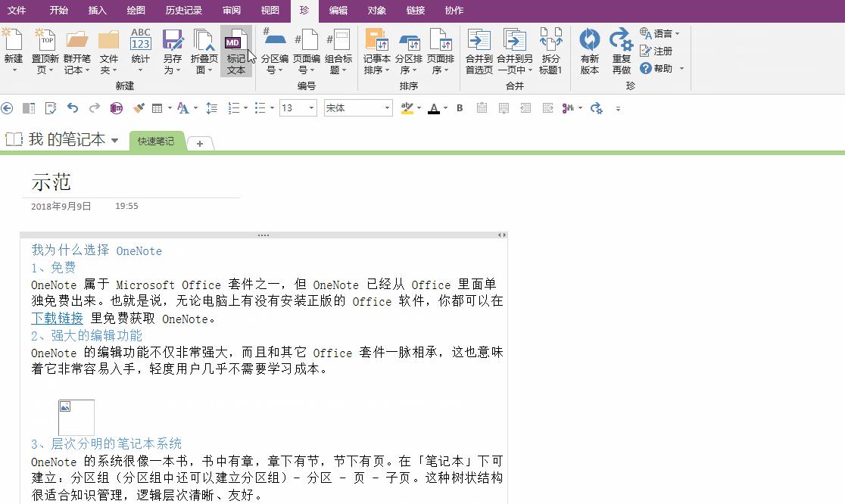Open the 宋体 font name dropdown
The width and height of the screenshot is (845, 504).
click(x=387, y=108)
